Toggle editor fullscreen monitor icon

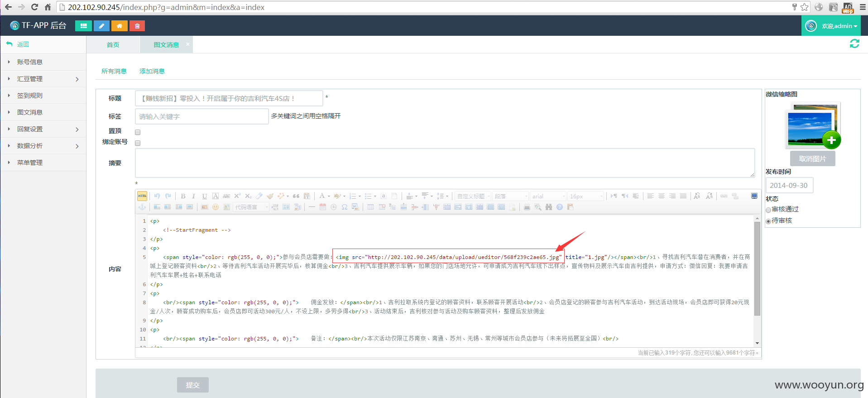tap(754, 196)
